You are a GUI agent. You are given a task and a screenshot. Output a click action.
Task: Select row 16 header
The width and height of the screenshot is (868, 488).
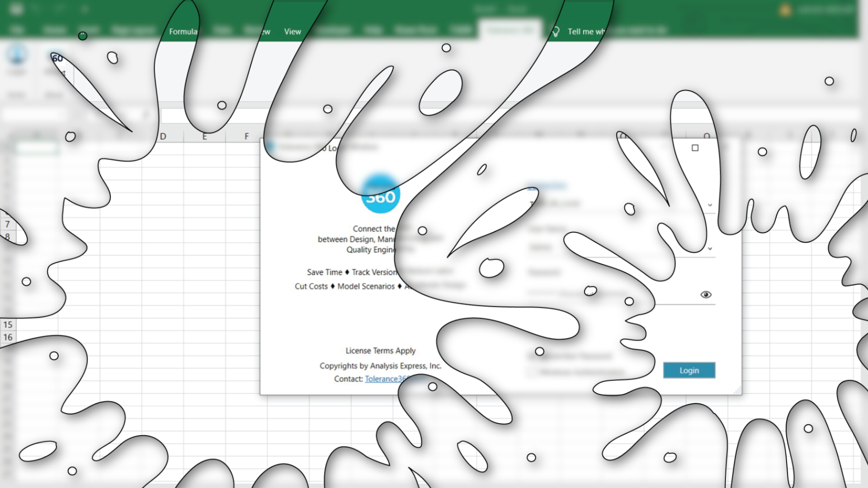(x=8, y=337)
